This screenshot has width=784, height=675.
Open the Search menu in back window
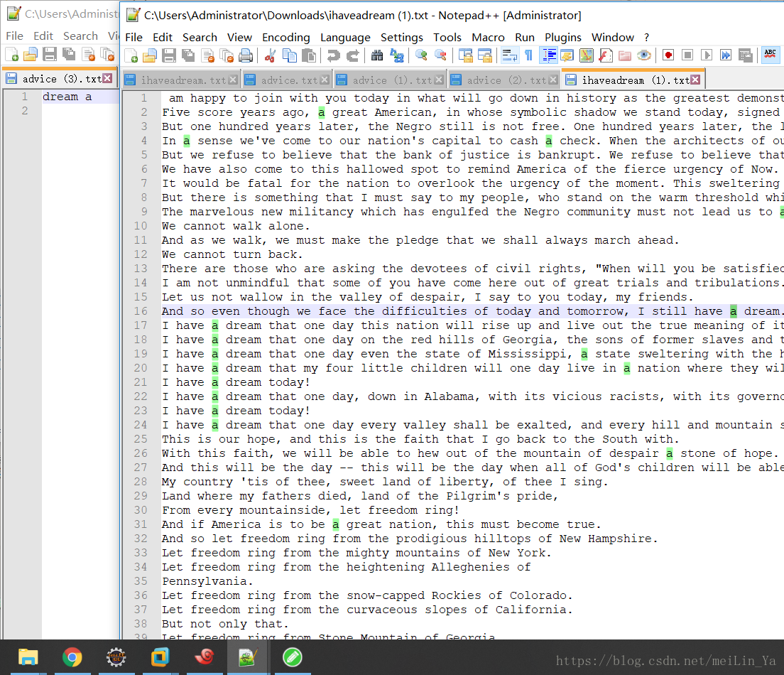click(x=80, y=36)
